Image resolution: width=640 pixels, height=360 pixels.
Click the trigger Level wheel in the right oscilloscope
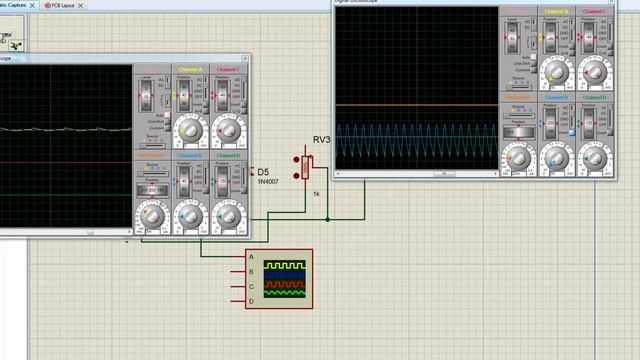coord(513,37)
